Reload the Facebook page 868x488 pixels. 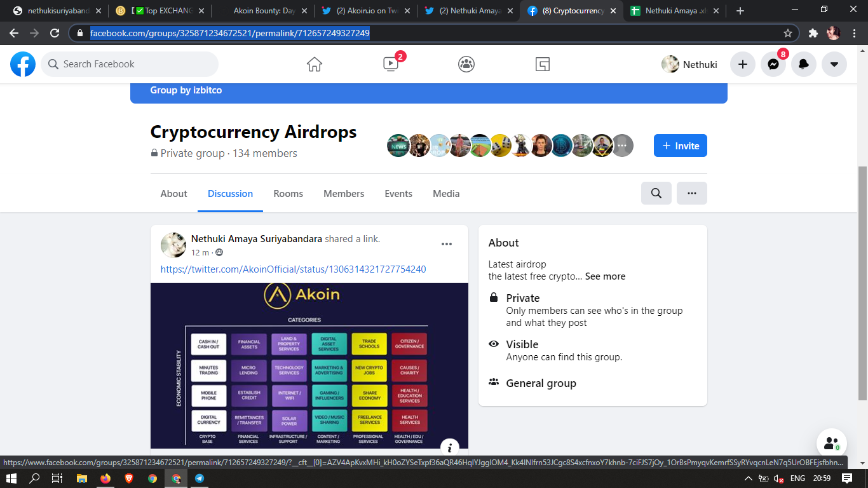(x=55, y=33)
